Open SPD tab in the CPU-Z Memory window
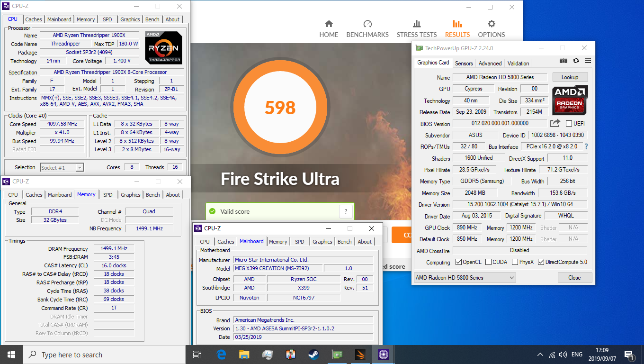644x364 pixels. click(x=108, y=195)
